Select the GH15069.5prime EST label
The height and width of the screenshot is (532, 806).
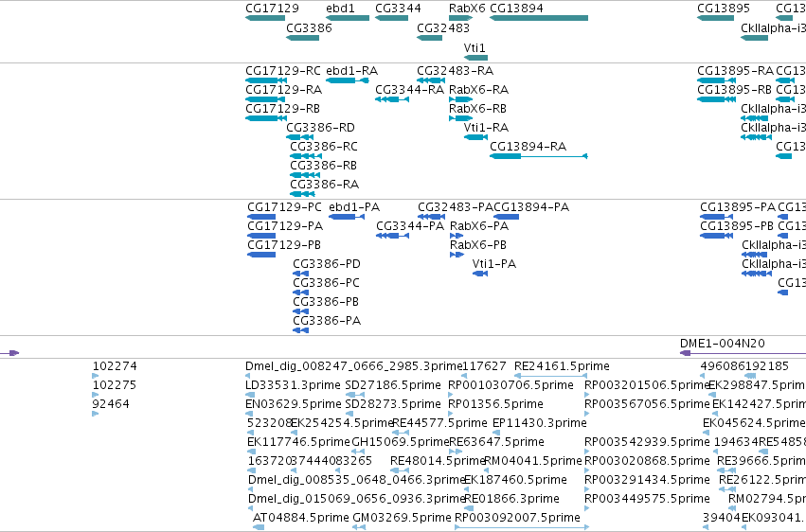401,442
